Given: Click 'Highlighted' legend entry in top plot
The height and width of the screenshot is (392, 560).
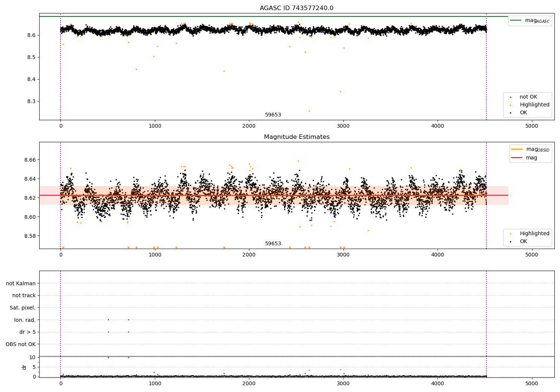Looking at the screenshot, I should (x=535, y=105).
